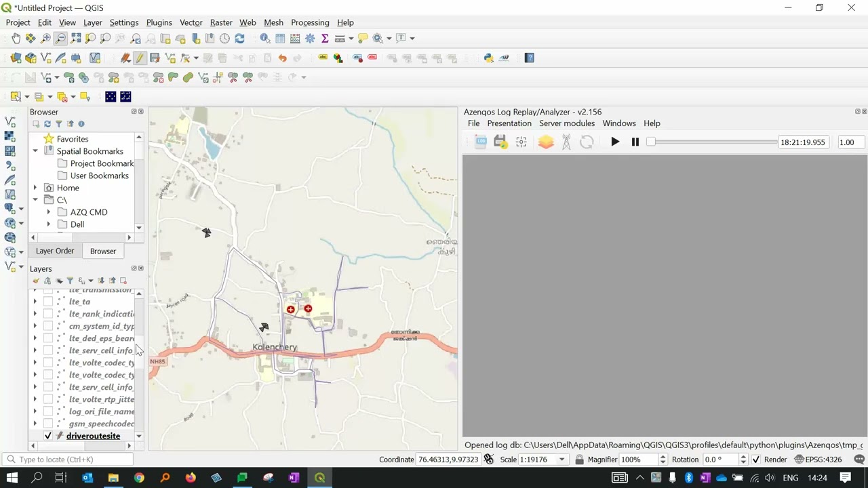
Task: Activate the Zoom In magnifier tool
Action: click(45, 39)
